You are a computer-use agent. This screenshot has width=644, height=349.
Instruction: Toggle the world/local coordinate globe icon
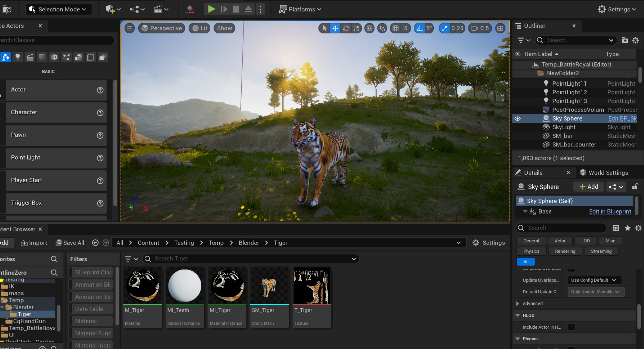(x=369, y=28)
